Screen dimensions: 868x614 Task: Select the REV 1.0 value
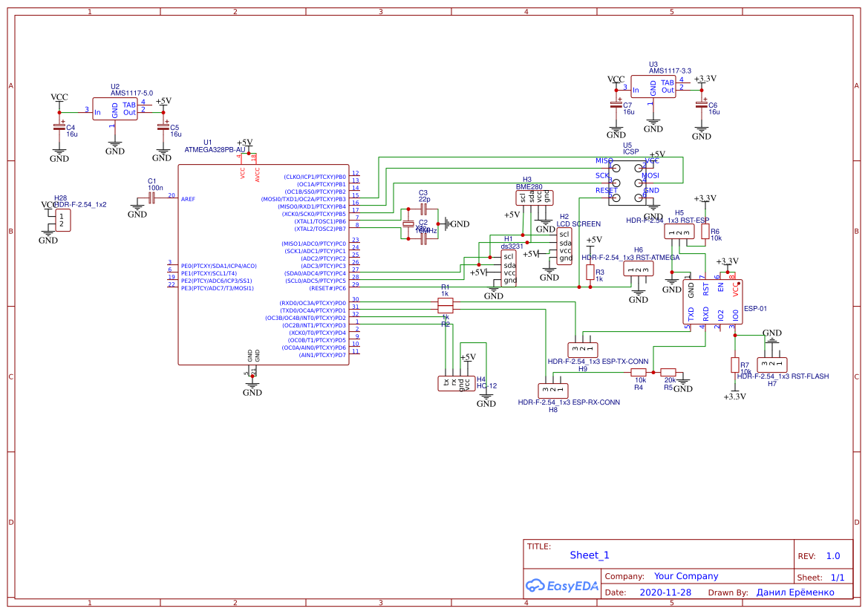pyautogui.click(x=832, y=556)
